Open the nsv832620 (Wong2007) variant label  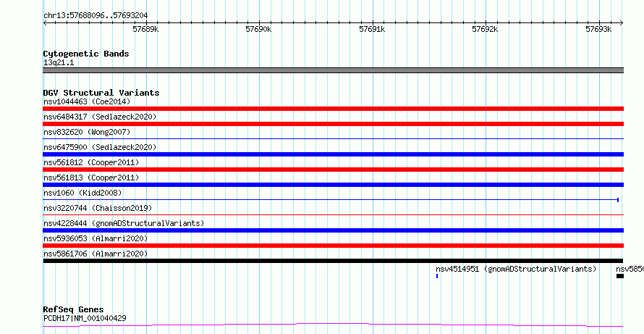click(x=87, y=132)
